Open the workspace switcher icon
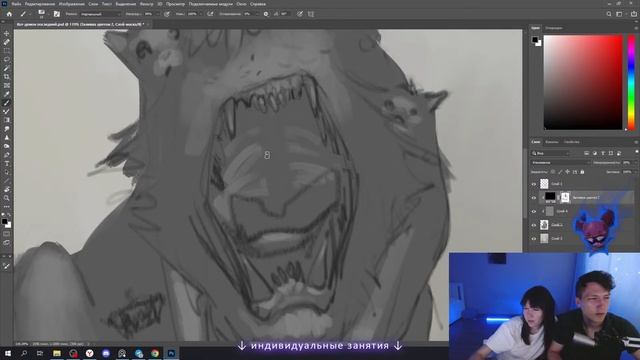The width and height of the screenshot is (640, 360). point(619,14)
